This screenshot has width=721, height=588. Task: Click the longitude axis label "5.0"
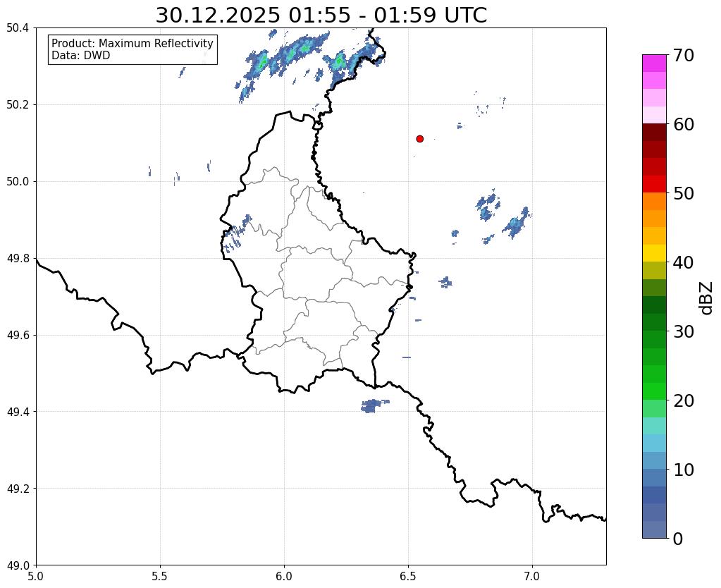tap(36, 576)
